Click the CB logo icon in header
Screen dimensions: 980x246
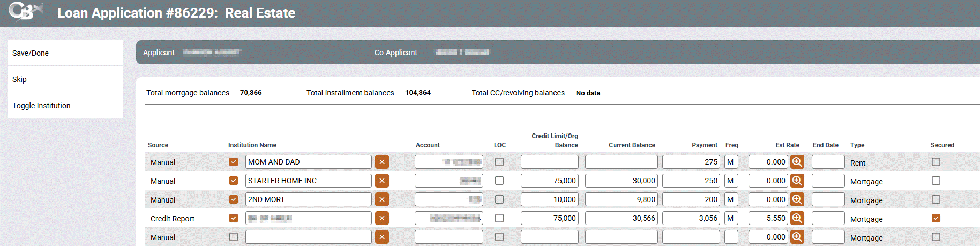coord(25,12)
